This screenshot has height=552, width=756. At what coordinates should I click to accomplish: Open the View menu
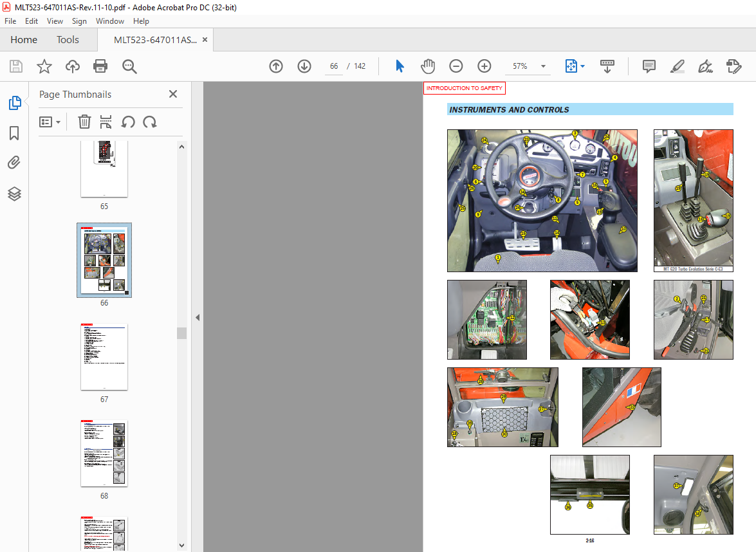tap(55, 21)
